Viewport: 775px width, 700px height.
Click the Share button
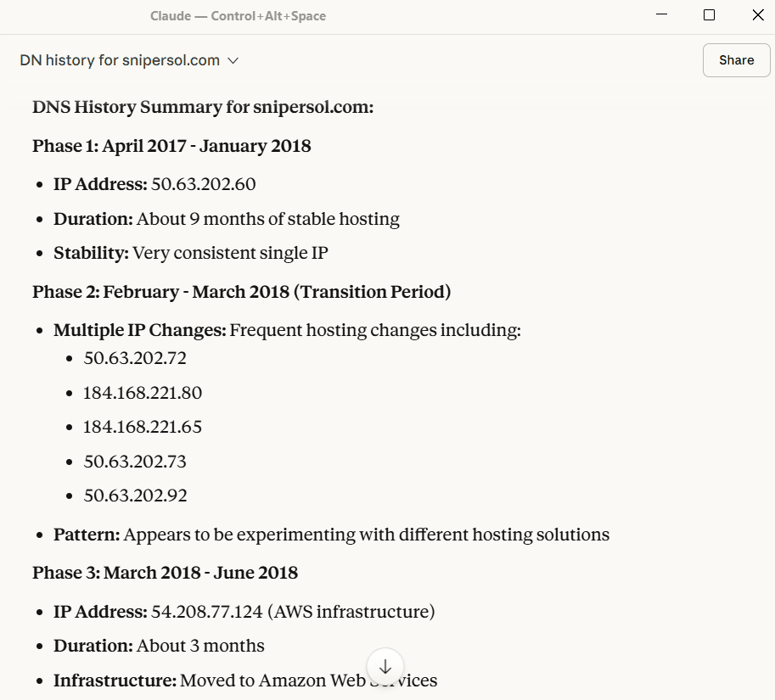tap(736, 60)
